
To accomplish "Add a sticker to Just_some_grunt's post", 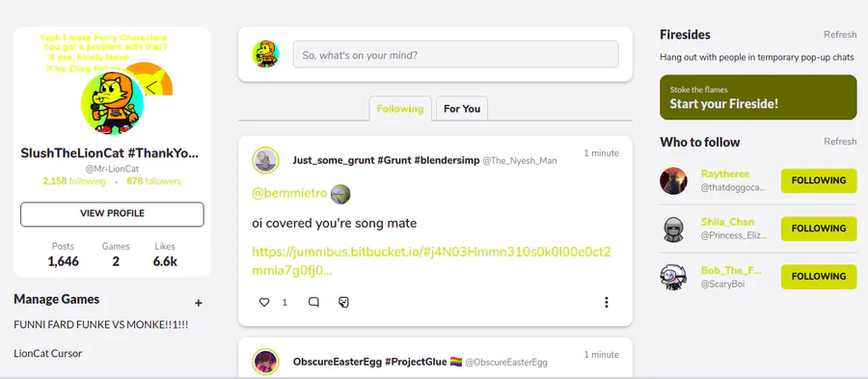I will pyautogui.click(x=343, y=302).
